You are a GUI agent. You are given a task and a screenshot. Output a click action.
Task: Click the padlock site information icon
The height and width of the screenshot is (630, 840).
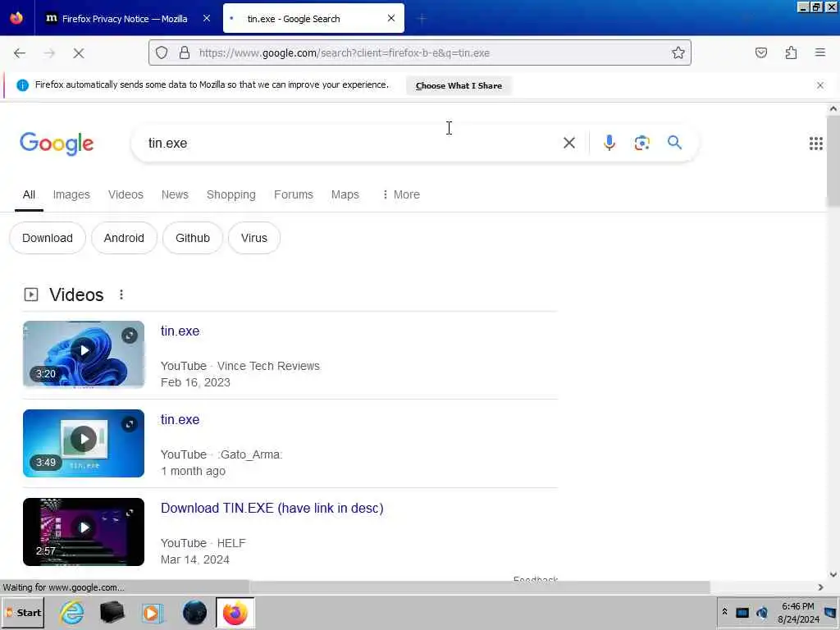coord(185,52)
